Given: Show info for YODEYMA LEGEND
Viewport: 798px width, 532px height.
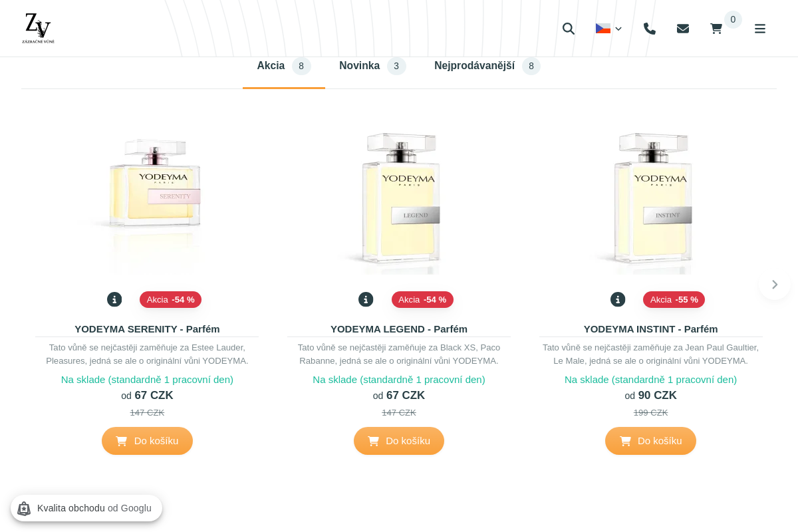Looking at the screenshot, I should click(366, 299).
